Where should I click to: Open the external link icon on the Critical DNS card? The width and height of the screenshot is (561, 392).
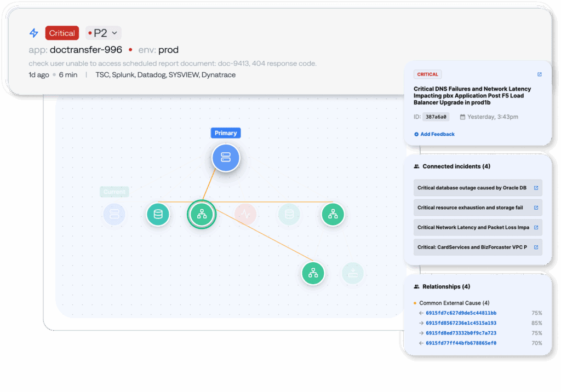[539, 74]
